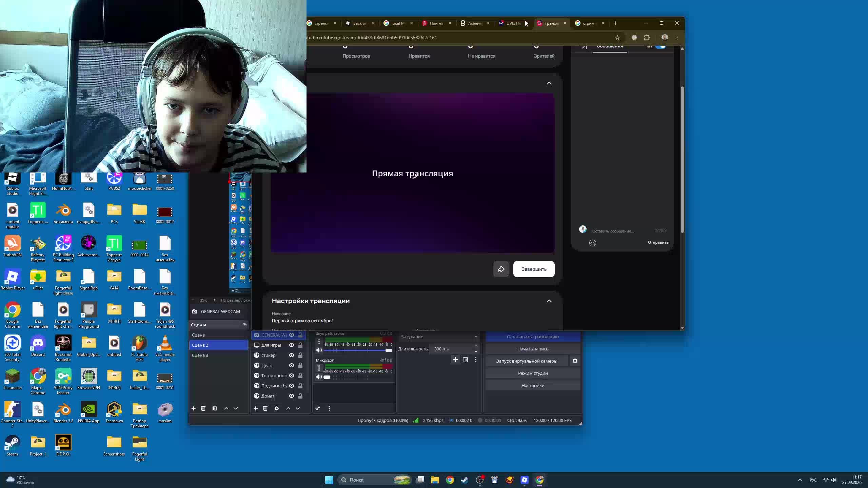Click the Windows Start button

[x=329, y=480]
